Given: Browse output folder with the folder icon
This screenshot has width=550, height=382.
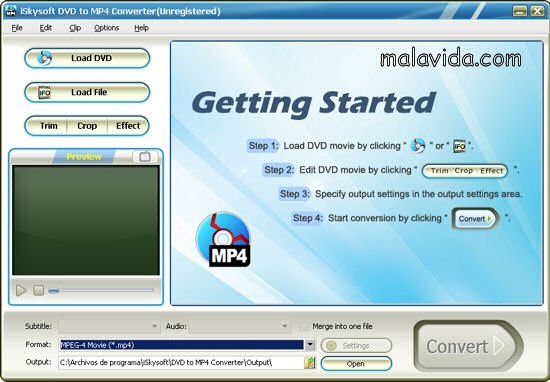Looking at the screenshot, I should coord(310,363).
